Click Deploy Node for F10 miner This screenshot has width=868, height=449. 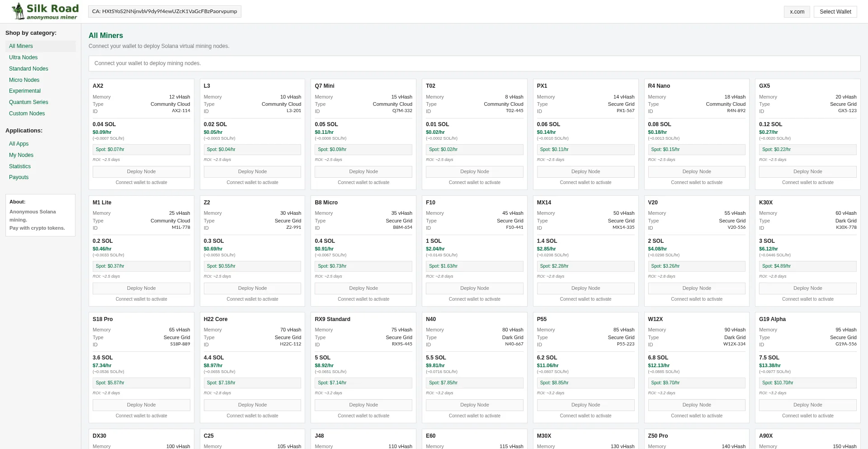pos(474,288)
